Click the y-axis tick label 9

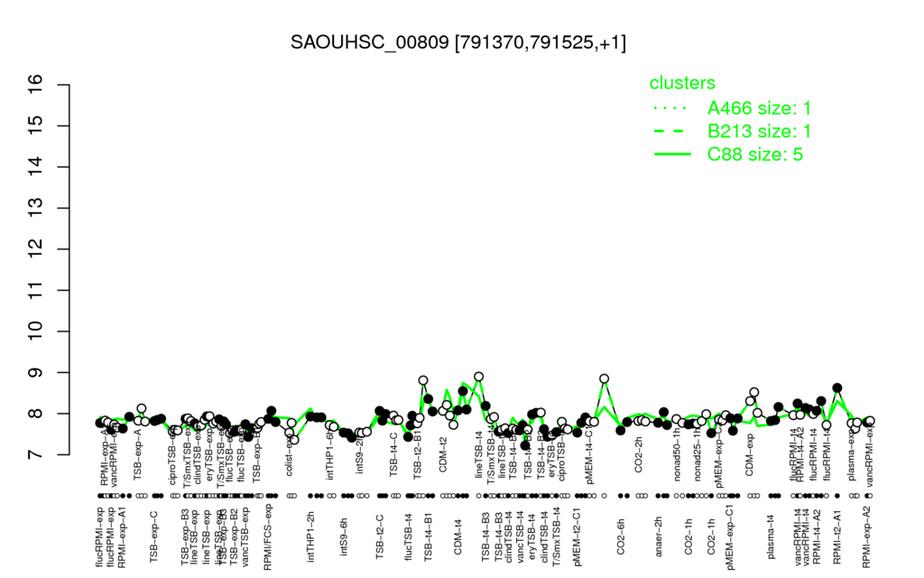[36, 373]
